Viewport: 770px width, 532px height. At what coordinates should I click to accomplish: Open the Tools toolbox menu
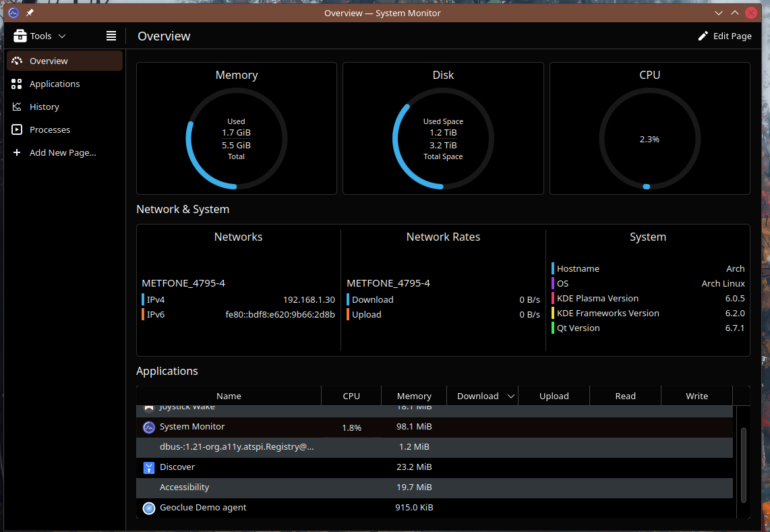click(39, 36)
